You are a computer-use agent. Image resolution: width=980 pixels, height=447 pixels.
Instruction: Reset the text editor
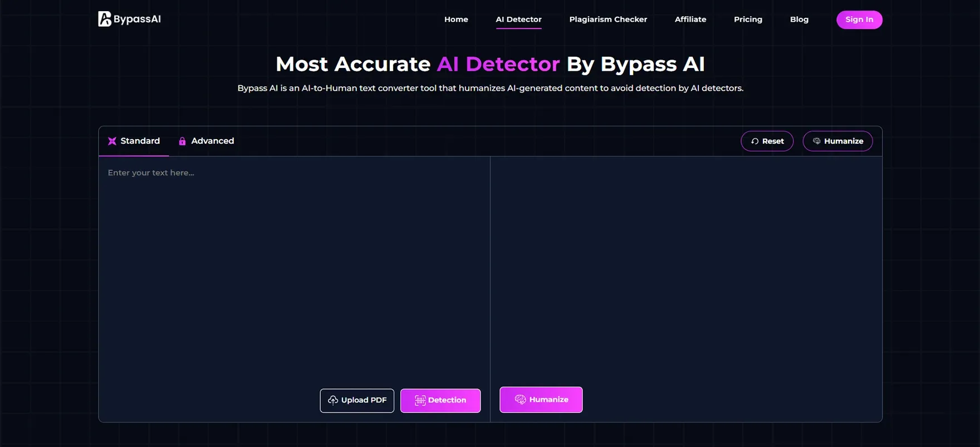767,141
